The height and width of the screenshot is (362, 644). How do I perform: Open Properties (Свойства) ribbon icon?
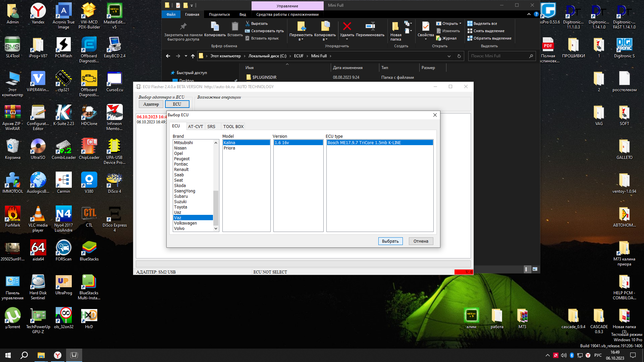pyautogui.click(x=425, y=27)
